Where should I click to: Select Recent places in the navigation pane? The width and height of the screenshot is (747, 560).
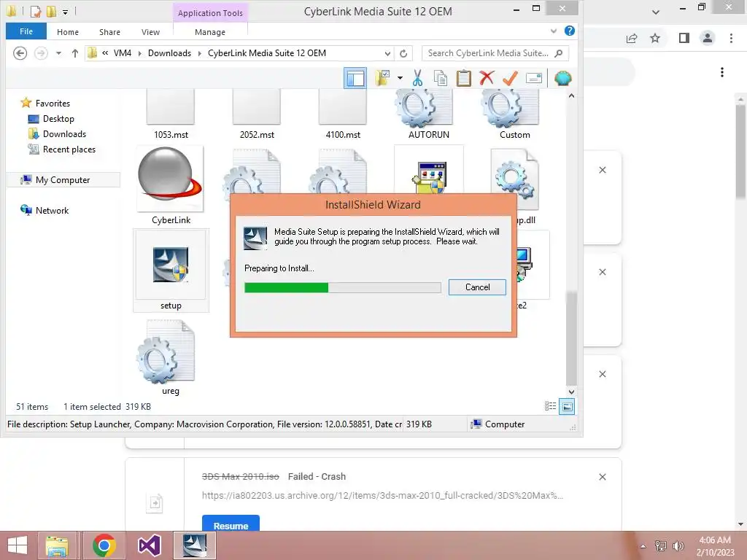pos(69,149)
